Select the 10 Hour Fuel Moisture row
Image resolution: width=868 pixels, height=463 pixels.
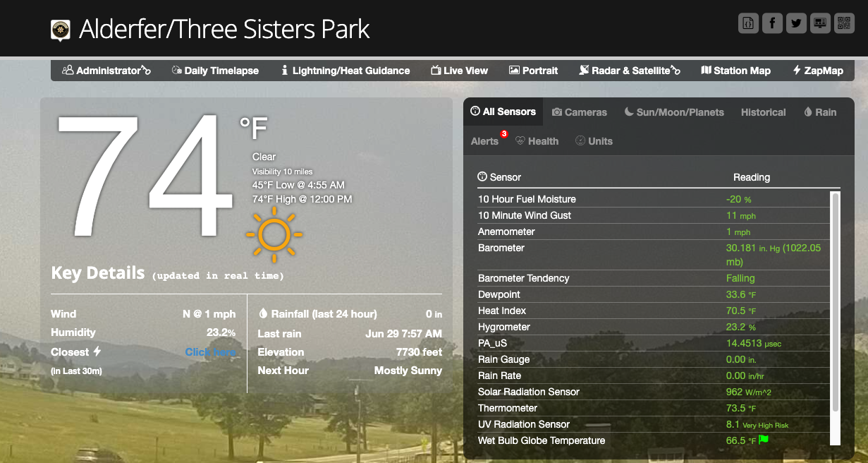coord(654,199)
